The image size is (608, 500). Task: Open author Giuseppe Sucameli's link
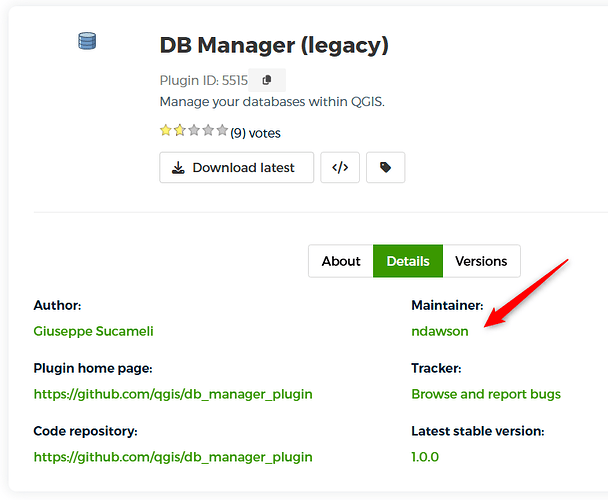(93, 331)
